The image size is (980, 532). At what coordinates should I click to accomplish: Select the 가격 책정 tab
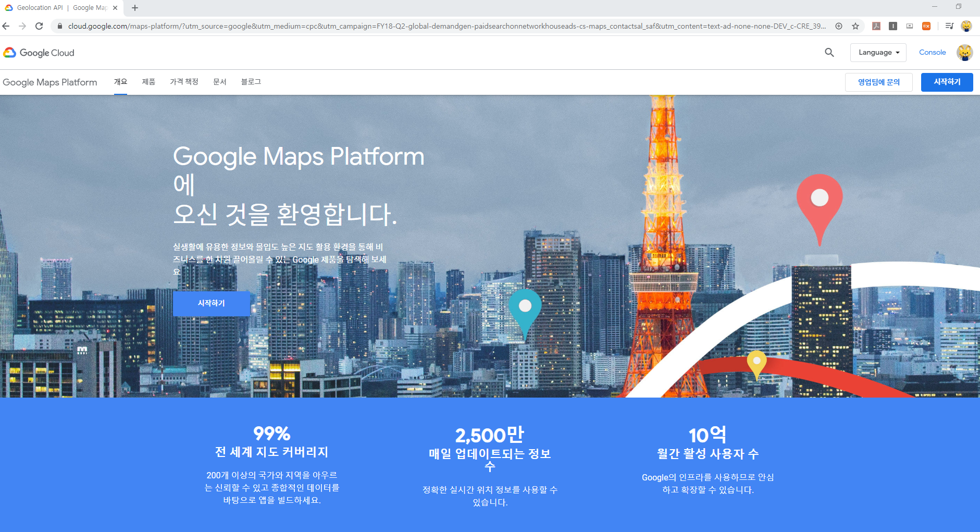point(184,82)
